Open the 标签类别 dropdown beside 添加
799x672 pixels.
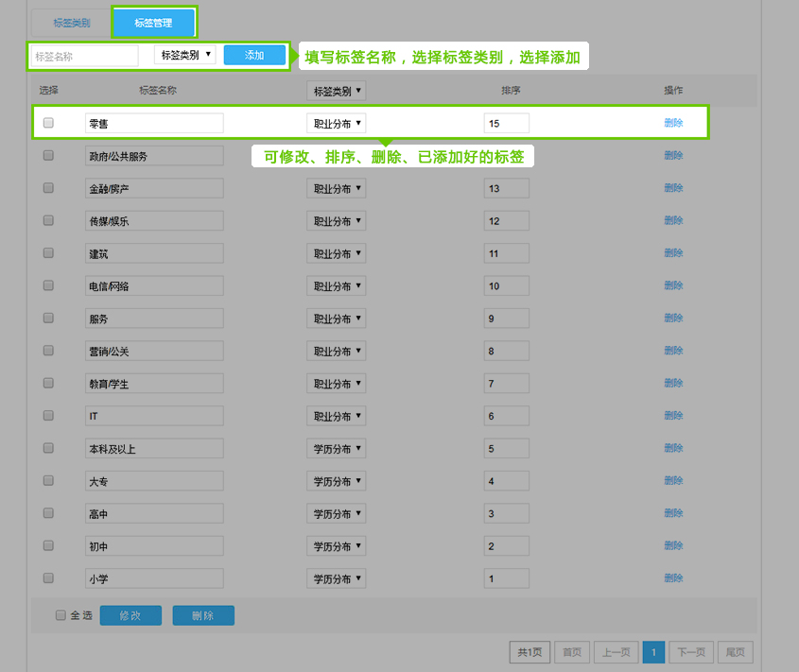click(185, 55)
